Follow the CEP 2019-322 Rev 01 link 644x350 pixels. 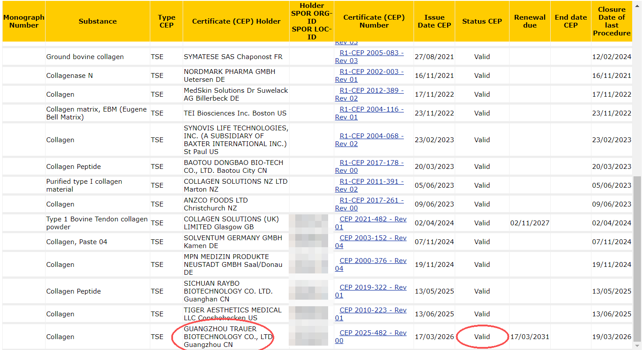tap(373, 287)
